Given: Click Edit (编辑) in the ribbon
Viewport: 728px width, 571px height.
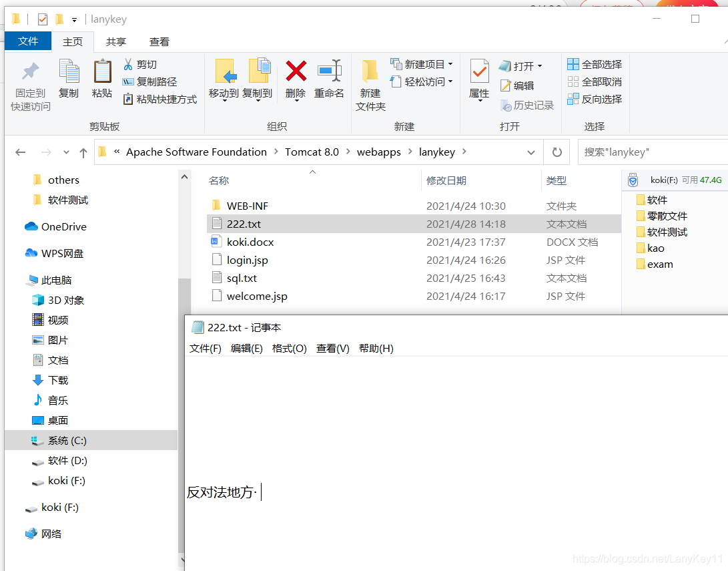Looking at the screenshot, I should click(517, 85).
